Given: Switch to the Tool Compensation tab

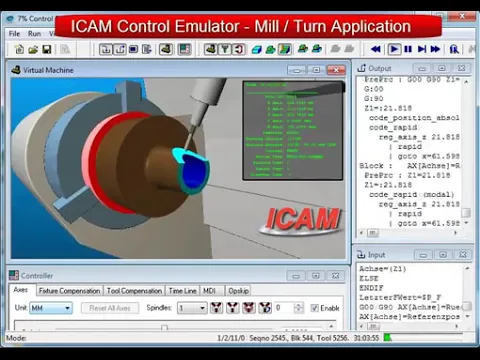Looking at the screenshot, I should (134, 291).
